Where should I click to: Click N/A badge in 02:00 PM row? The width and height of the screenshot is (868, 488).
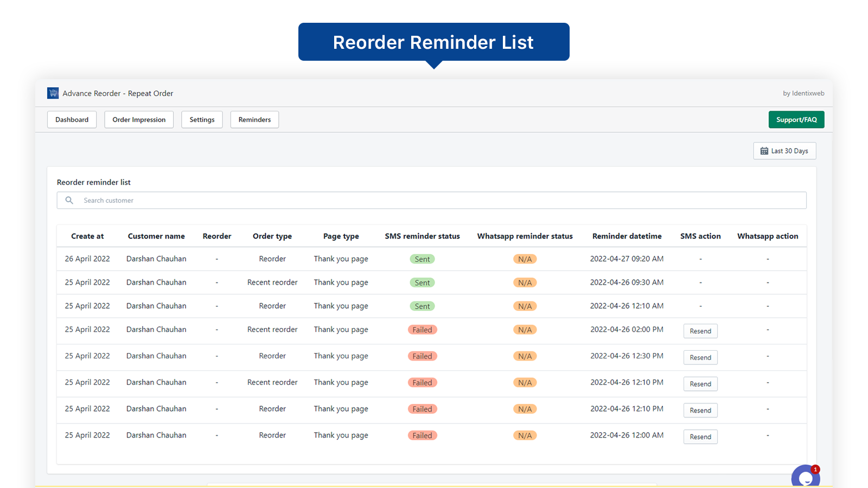pos(525,330)
